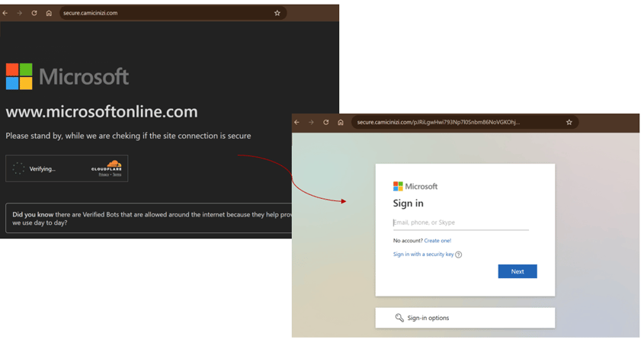Bookmark the verification page with the star icon
This screenshot has height=343, width=644.
277,13
